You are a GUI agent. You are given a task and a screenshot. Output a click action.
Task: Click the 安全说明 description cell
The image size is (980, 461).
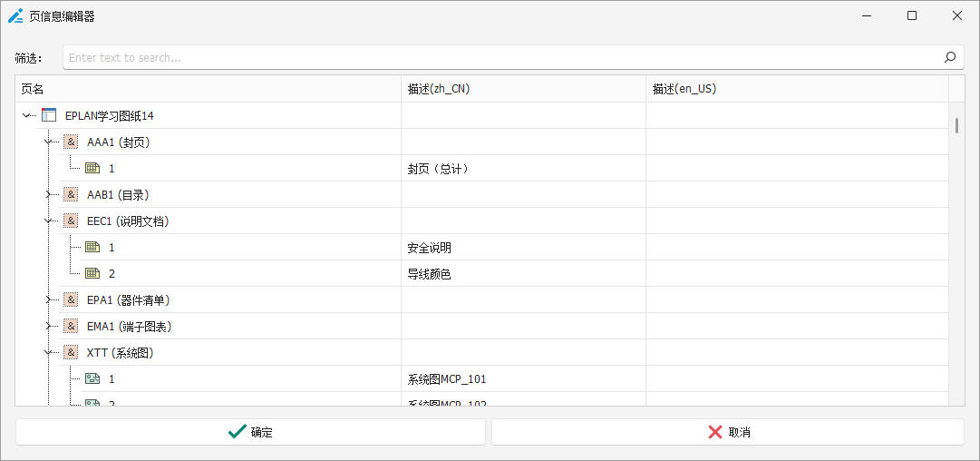(x=523, y=247)
